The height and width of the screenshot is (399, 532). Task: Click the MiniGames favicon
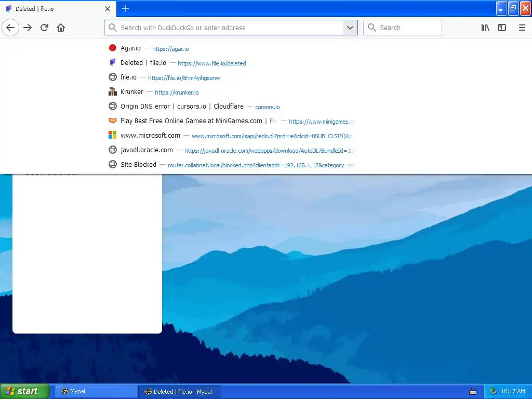point(112,121)
